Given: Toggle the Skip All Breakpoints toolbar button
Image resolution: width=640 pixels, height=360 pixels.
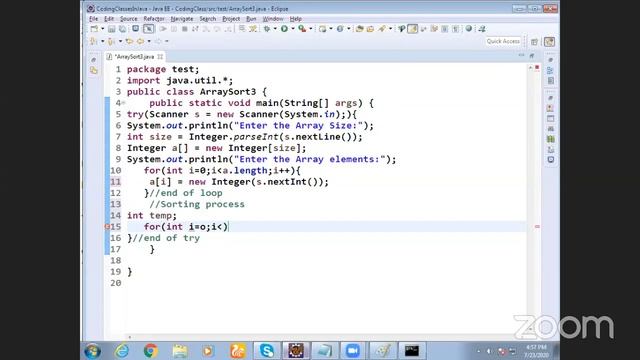Looking at the screenshot, I should (149, 29).
